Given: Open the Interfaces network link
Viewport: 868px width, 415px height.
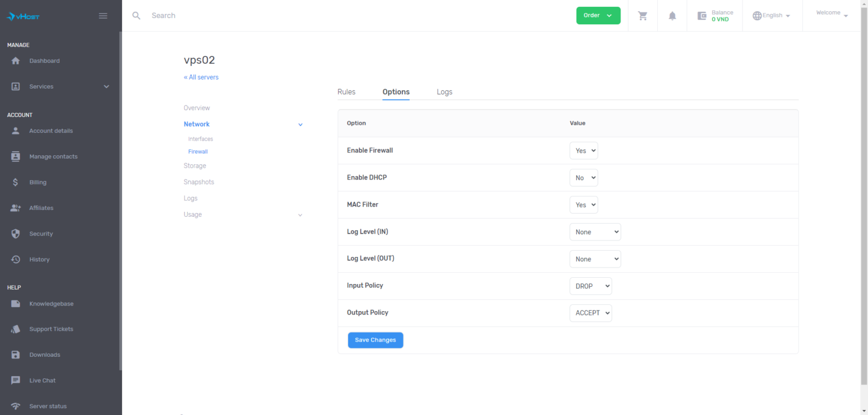Looking at the screenshot, I should pos(201,139).
